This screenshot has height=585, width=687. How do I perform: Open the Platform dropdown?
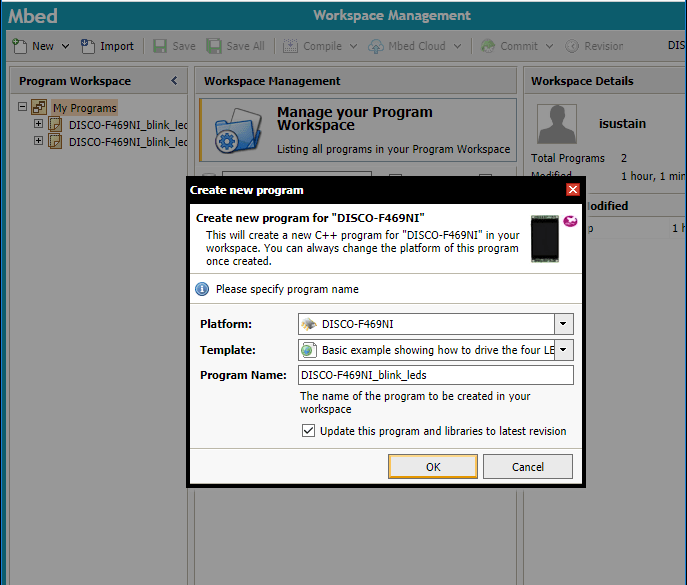coord(563,324)
